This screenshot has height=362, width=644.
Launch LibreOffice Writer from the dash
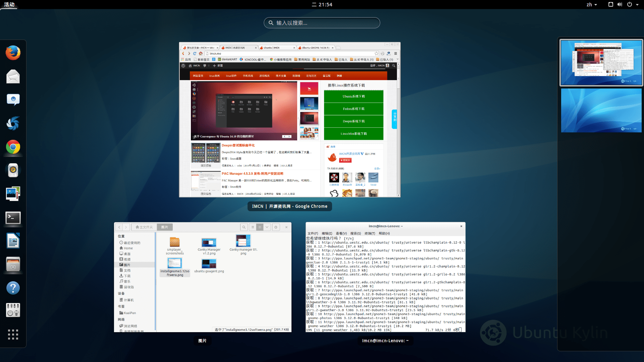coord(13,241)
